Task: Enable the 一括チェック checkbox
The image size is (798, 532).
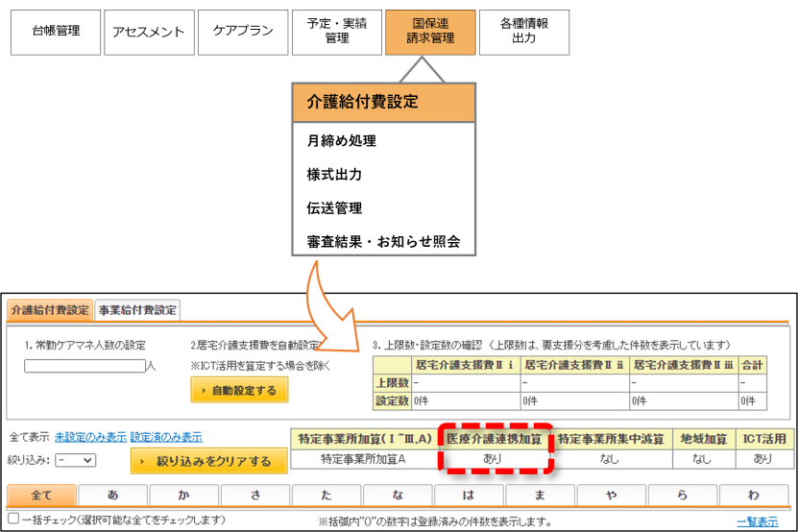Action: (13, 519)
